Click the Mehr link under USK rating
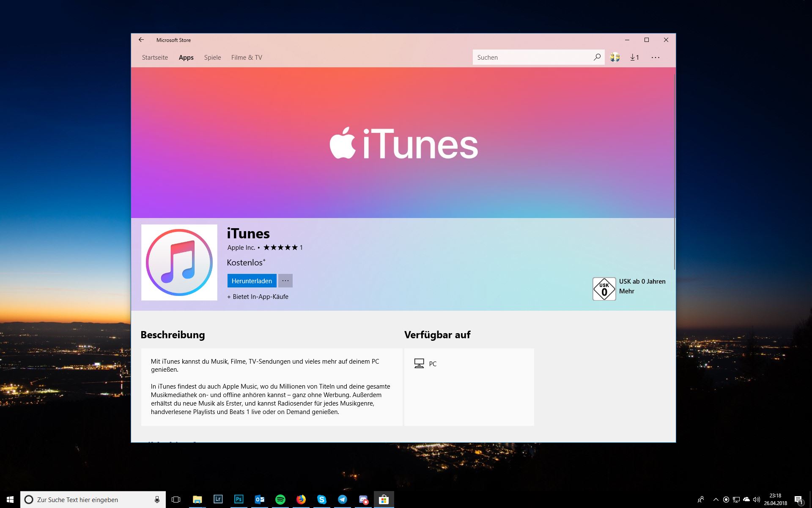 pos(626,291)
